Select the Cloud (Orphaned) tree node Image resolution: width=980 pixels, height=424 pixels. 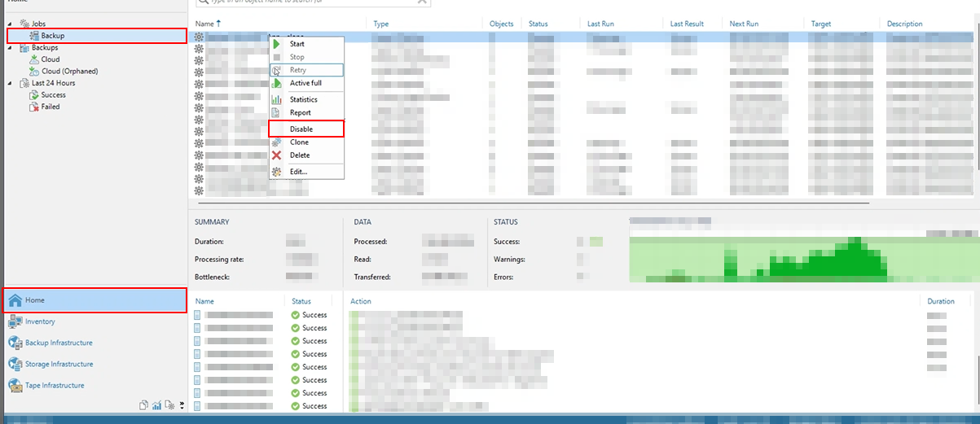click(63, 71)
